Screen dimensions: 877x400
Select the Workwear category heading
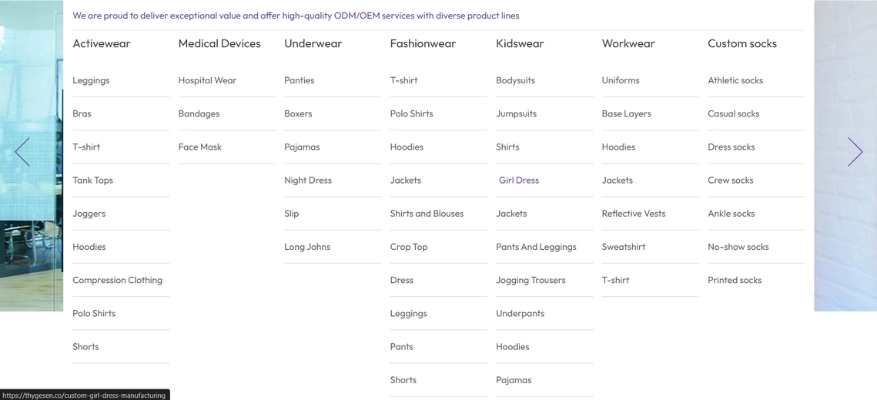[x=628, y=43]
